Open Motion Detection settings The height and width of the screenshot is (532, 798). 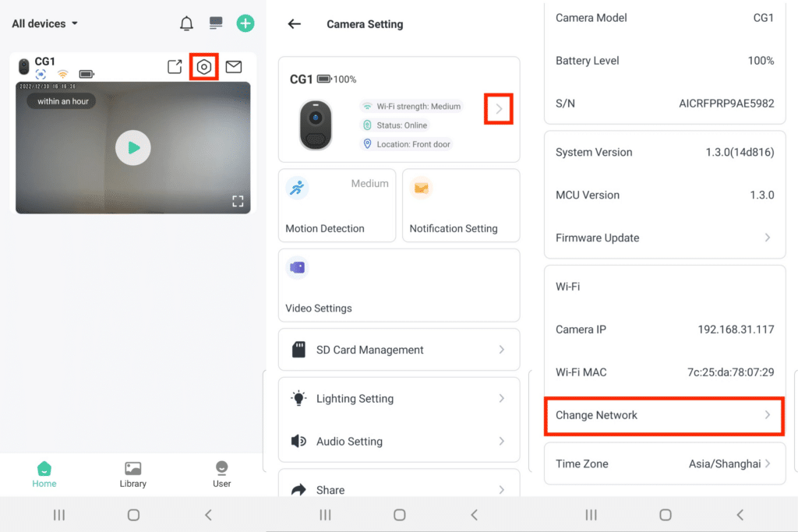click(337, 206)
